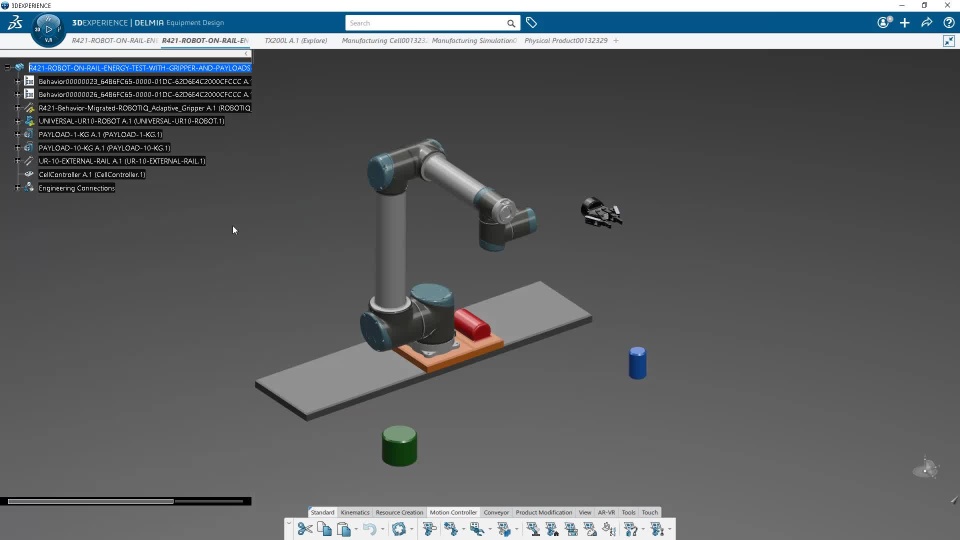Click the Update refresh-circle icon
Viewport: 960px width, 540px height.
click(x=399, y=528)
